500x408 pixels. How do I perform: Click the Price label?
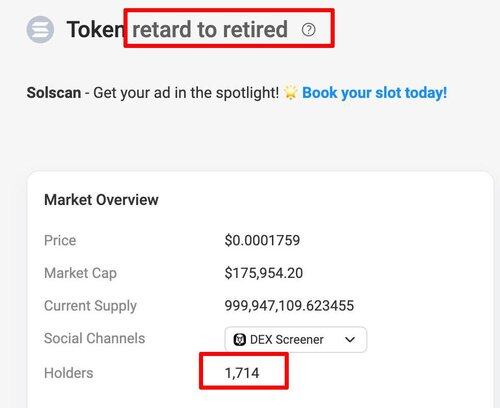tap(60, 240)
